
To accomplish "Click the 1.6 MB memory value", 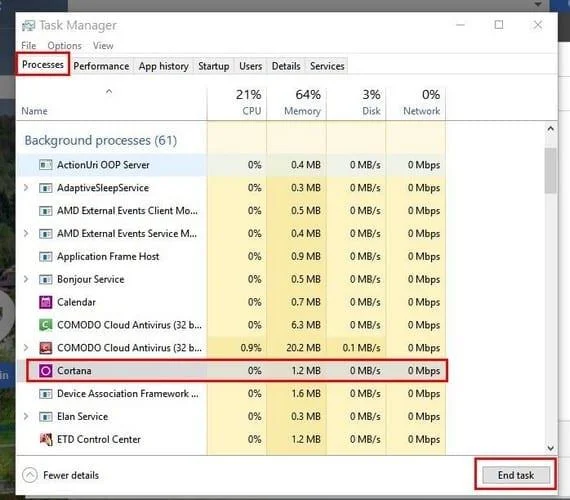I will [x=306, y=393].
